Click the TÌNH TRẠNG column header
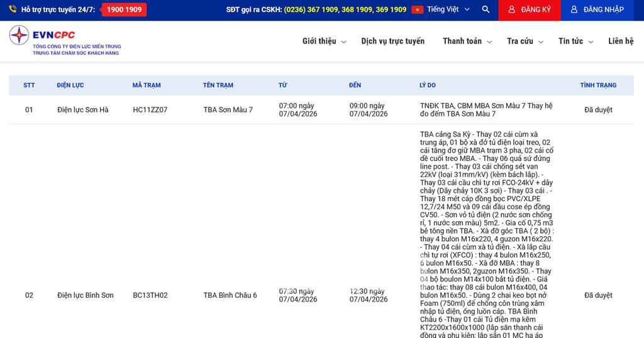 tap(598, 85)
